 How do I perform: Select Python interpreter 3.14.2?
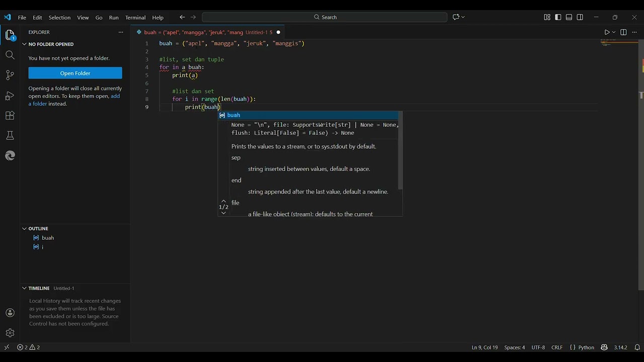click(x=621, y=347)
